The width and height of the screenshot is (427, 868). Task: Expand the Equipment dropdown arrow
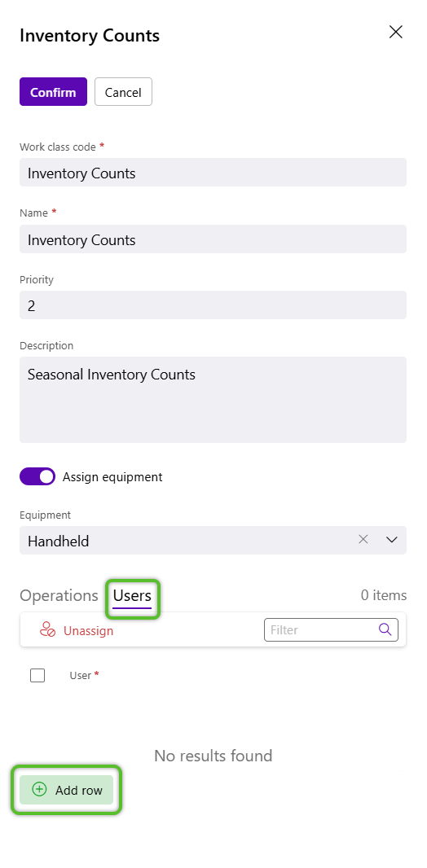tap(392, 540)
